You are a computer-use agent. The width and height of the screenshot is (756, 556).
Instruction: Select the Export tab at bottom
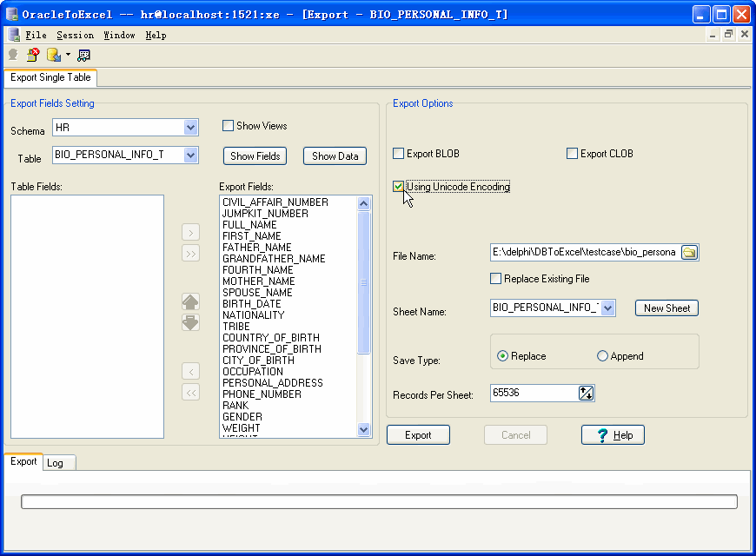(x=23, y=461)
